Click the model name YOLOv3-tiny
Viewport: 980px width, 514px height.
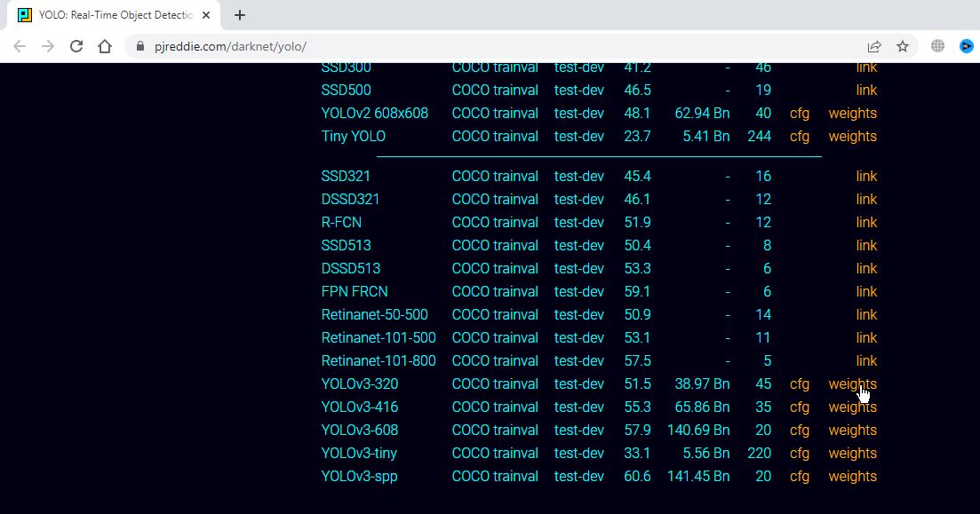359,454
